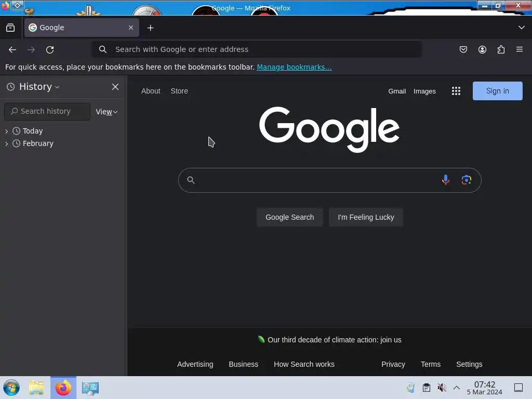The image size is (532, 399).
Task: Open Save to Pocket icon
Action: 463,49
